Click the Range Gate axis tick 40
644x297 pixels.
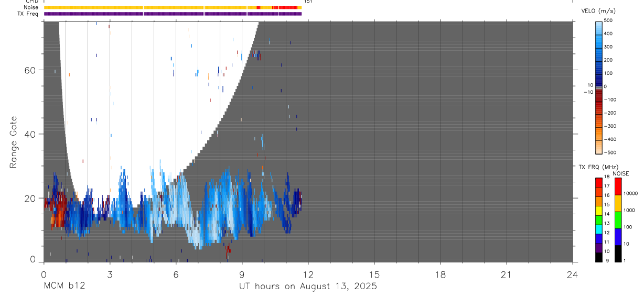[x=29, y=134]
